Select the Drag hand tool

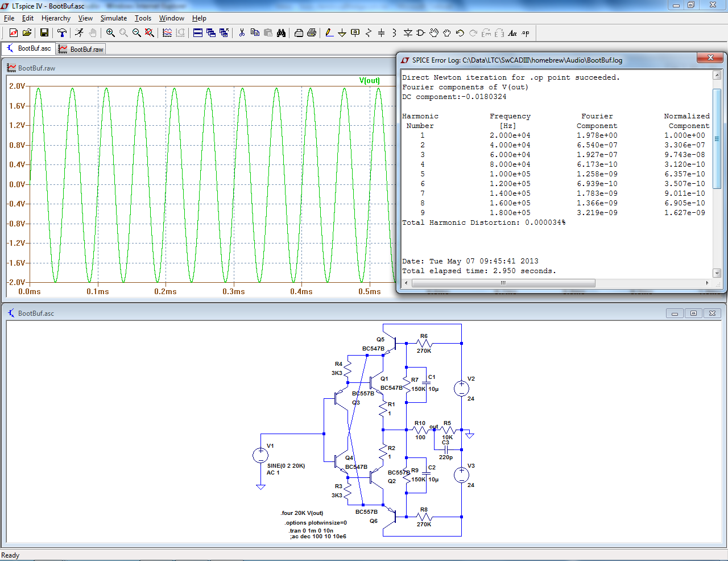pos(447,33)
